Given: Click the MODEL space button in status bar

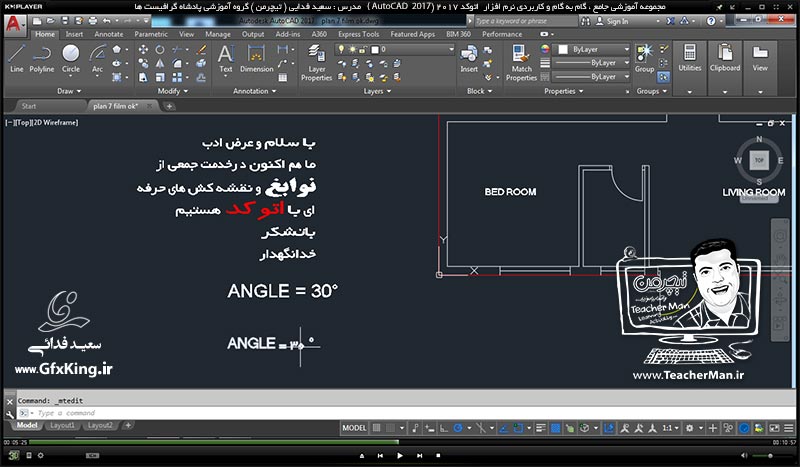Looking at the screenshot, I should (354, 428).
